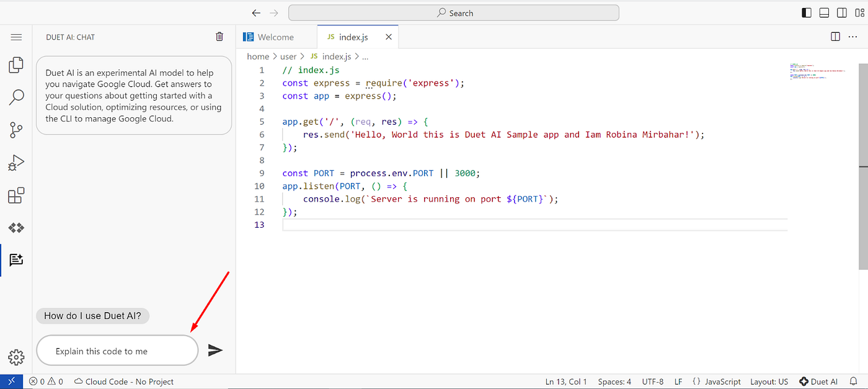This screenshot has width=868, height=389.
Task: Click 'Cloud Code - No Project' status item
Action: click(x=124, y=382)
